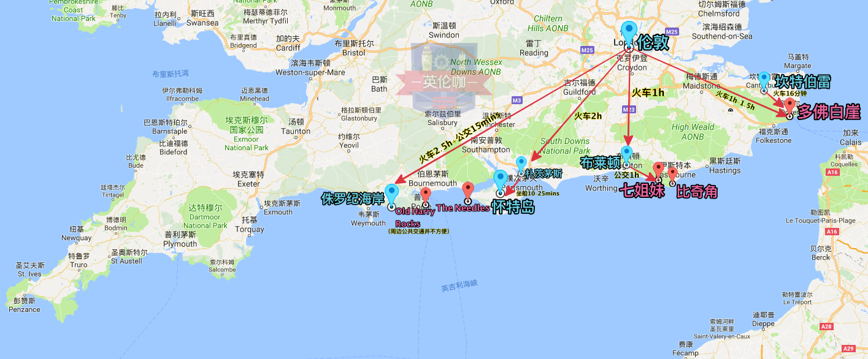868x359 pixels.
Task: Click the red Seven Sisters pin
Action: tap(659, 170)
